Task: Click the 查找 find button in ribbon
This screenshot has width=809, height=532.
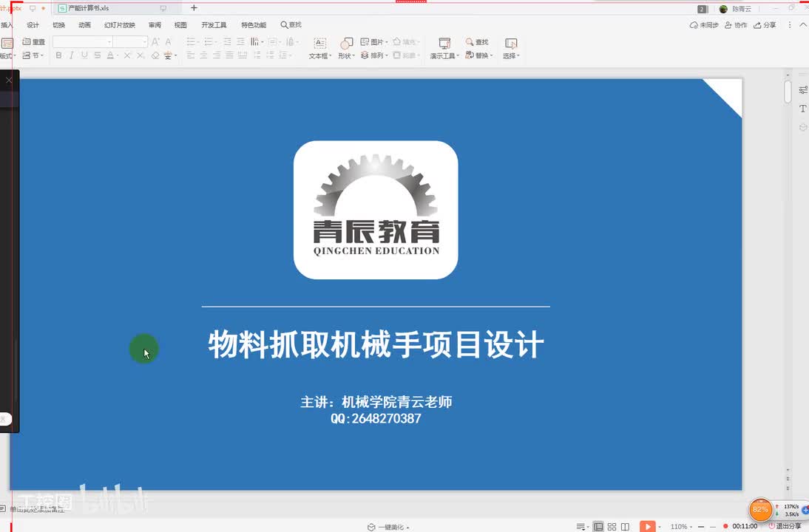Action: coord(477,42)
